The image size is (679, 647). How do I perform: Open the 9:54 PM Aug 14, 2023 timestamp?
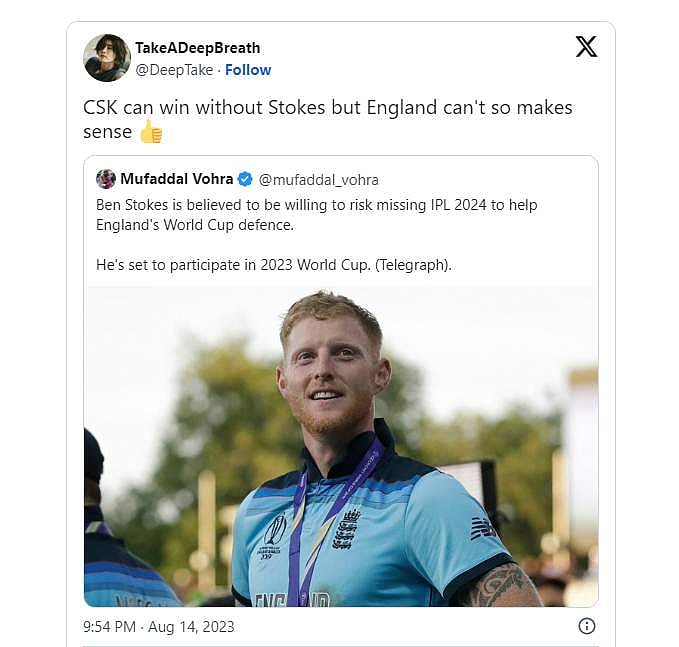pos(159,626)
